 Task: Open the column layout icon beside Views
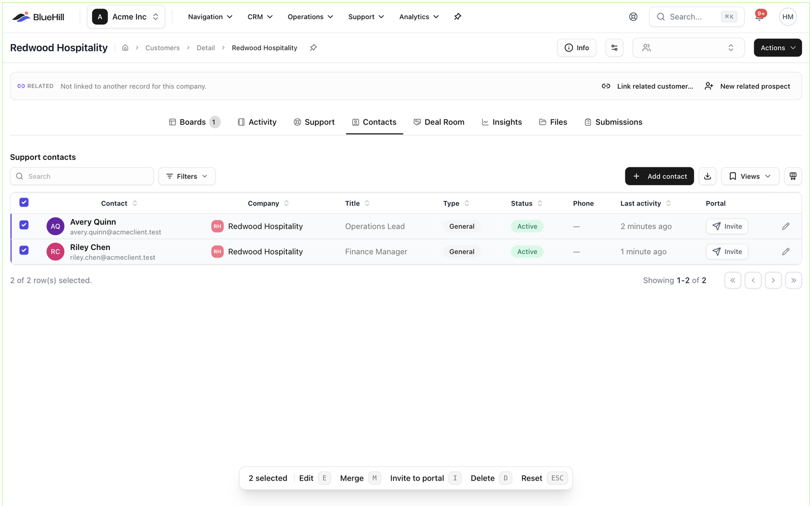tap(793, 176)
